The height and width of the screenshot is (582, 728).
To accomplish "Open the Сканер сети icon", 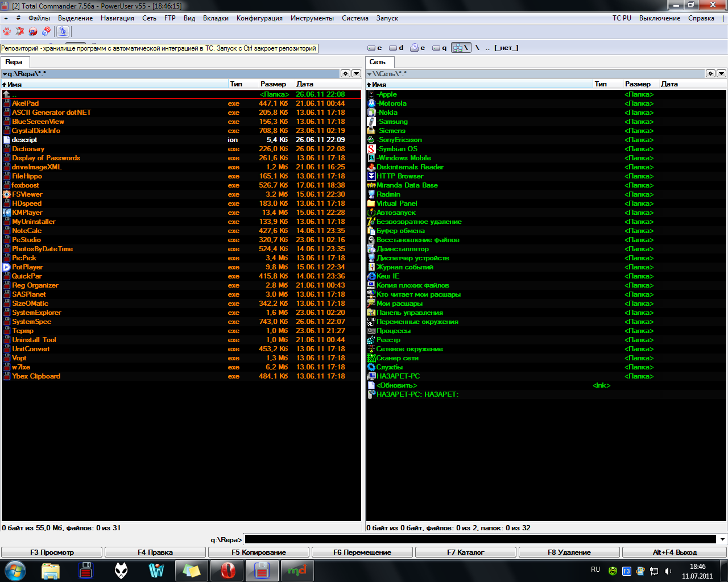I will click(371, 358).
